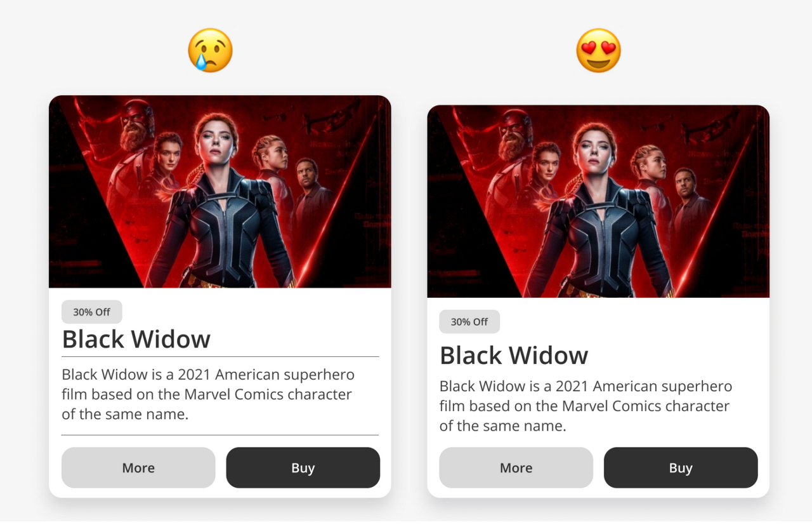
Task: Click bearded masked man in crying-emoji card poster
Action: (x=136, y=124)
